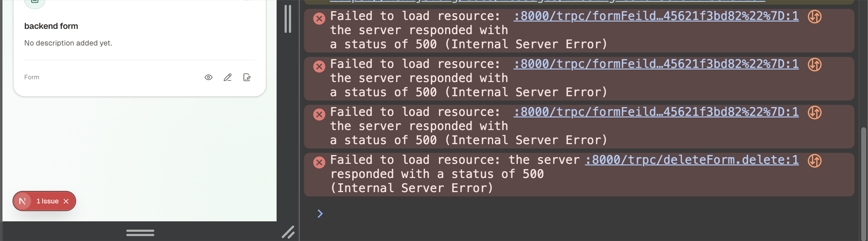Viewport: 868px width, 241px height.
Task: Focus the console prompt input
Action: (573, 214)
